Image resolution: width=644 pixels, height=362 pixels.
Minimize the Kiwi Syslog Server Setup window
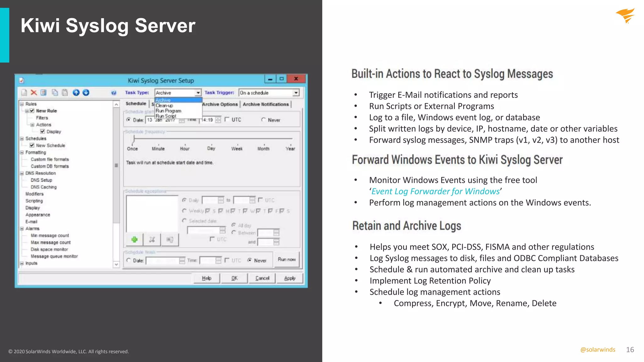(270, 79)
